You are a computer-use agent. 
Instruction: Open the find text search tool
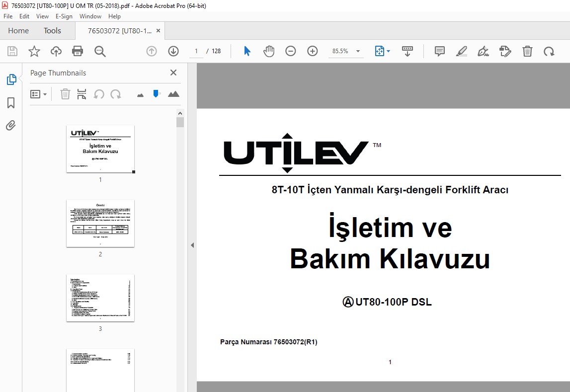(100, 51)
